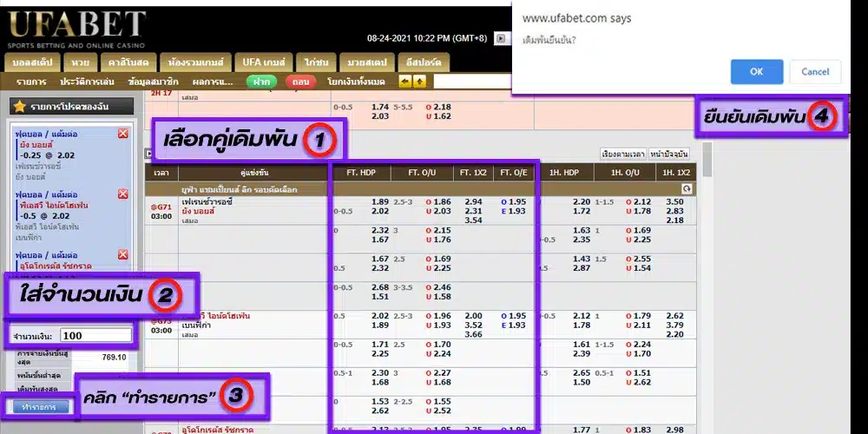Select the 2.94 FT. 1X2 odds
Image resolution: width=868 pixels, height=434 pixels.
point(473,202)
